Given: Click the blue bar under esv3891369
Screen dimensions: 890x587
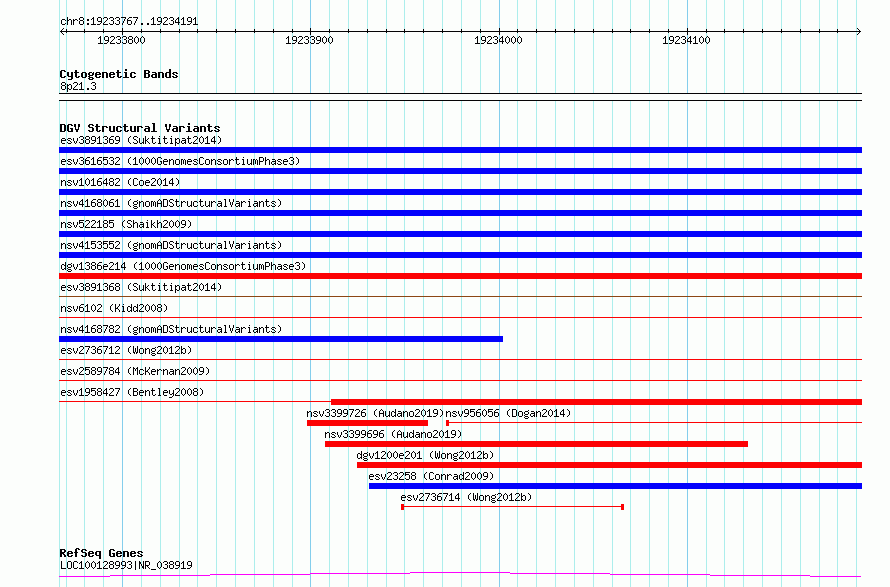Looking at the screenshot, I should click(x=460, y=150).
